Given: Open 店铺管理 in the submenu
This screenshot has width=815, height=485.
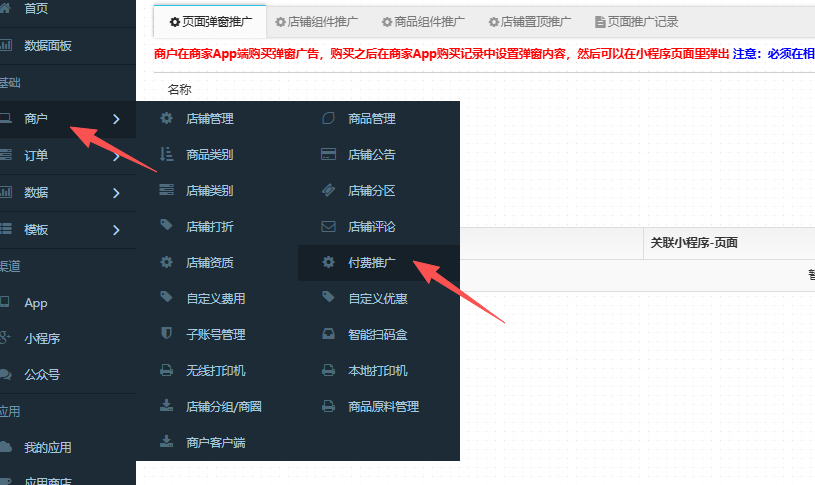Looking at the screenshot, I should click(x=210, y=119).
